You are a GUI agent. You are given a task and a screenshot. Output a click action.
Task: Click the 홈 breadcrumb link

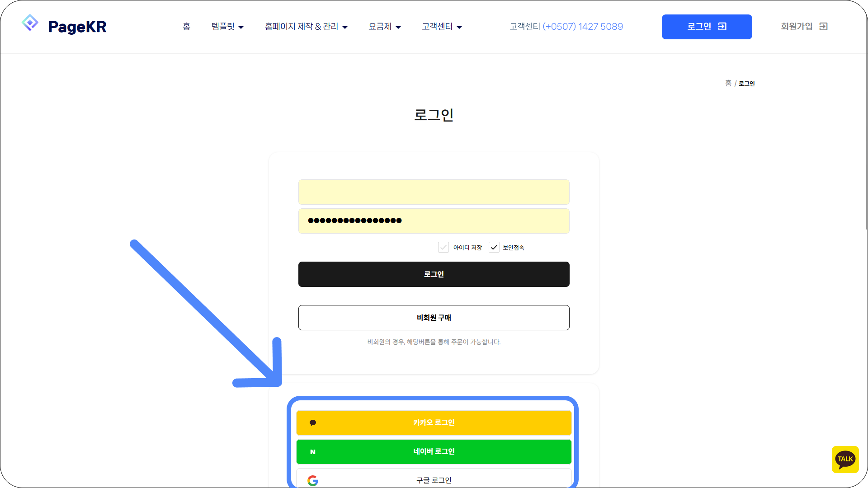[728, 84]
